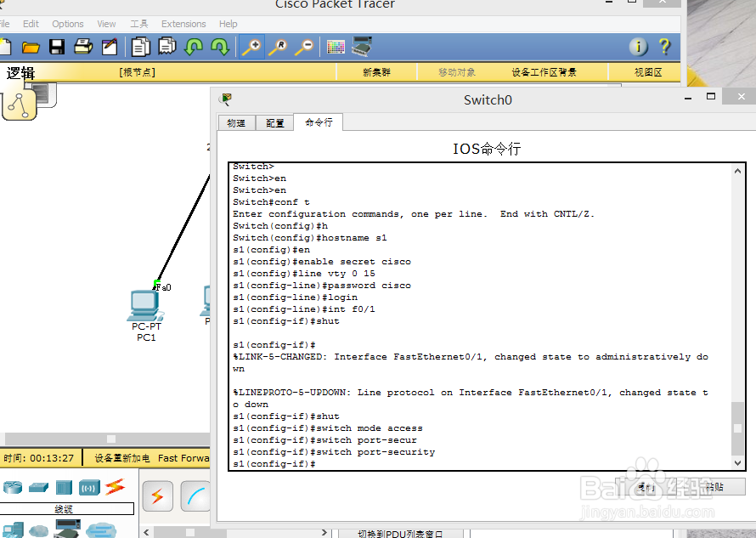
Task: Choose the Custom Made Devices category
Action: 67,529
